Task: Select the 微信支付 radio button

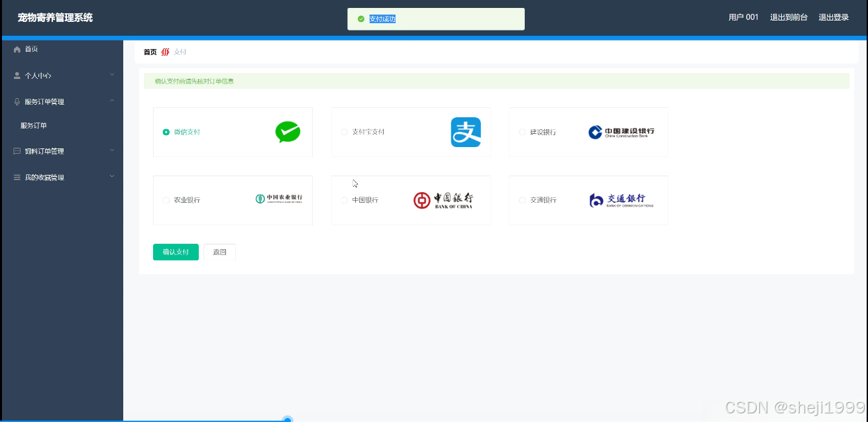Action: click(166, 132)
